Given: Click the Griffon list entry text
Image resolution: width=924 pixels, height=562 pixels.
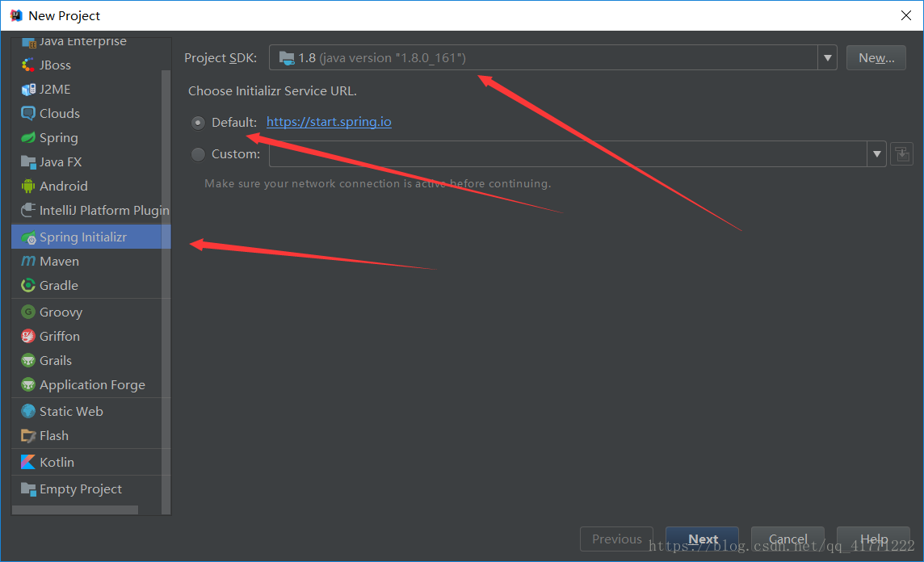Looking at the screenshot, I should click(x=60, y=337).
